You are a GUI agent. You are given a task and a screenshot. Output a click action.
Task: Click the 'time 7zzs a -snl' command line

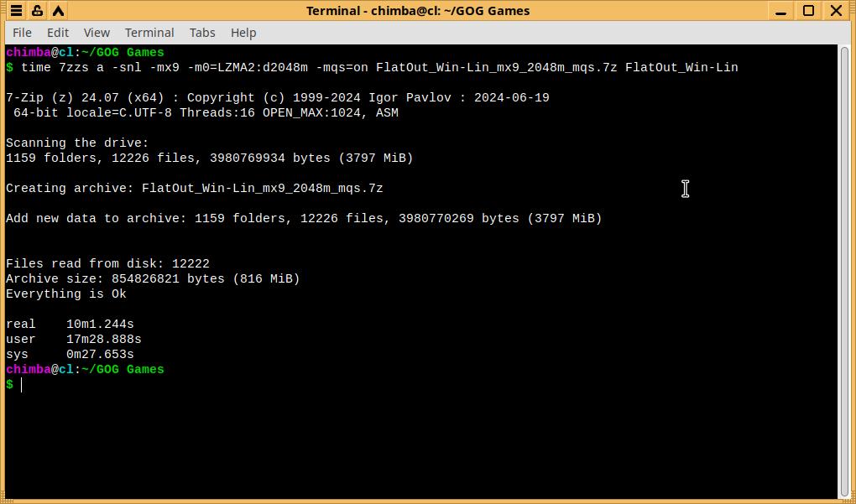373,68
